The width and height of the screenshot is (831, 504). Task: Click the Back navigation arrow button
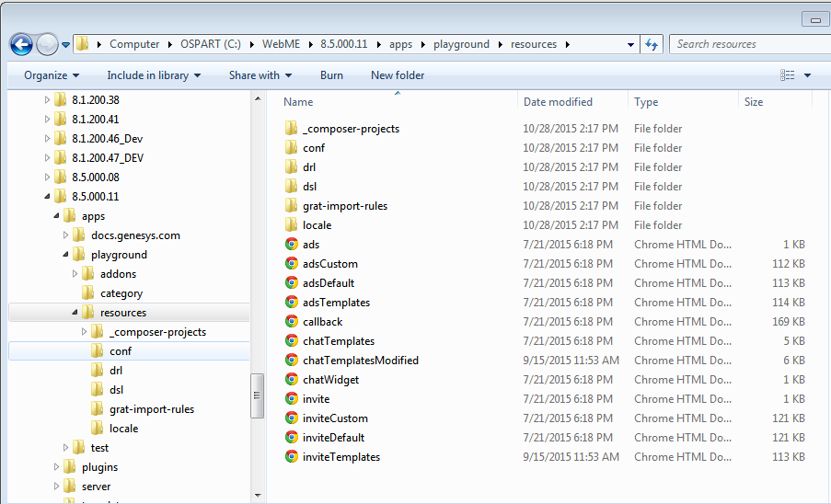(x=21, y=44)
